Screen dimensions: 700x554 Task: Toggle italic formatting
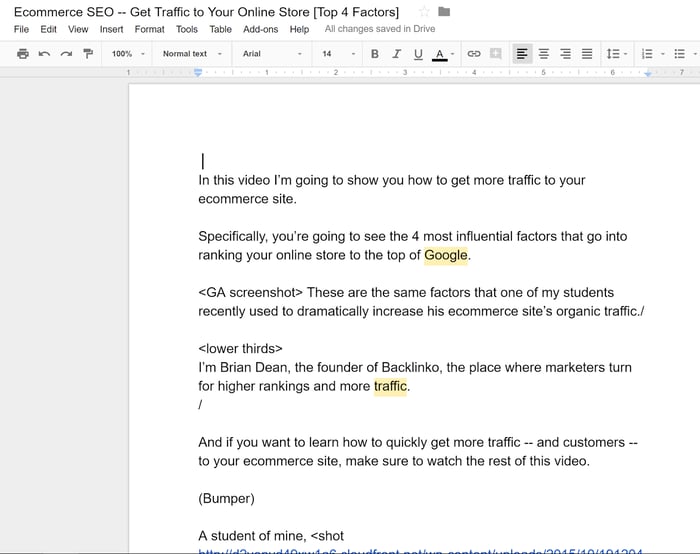[x=396, y=54]
